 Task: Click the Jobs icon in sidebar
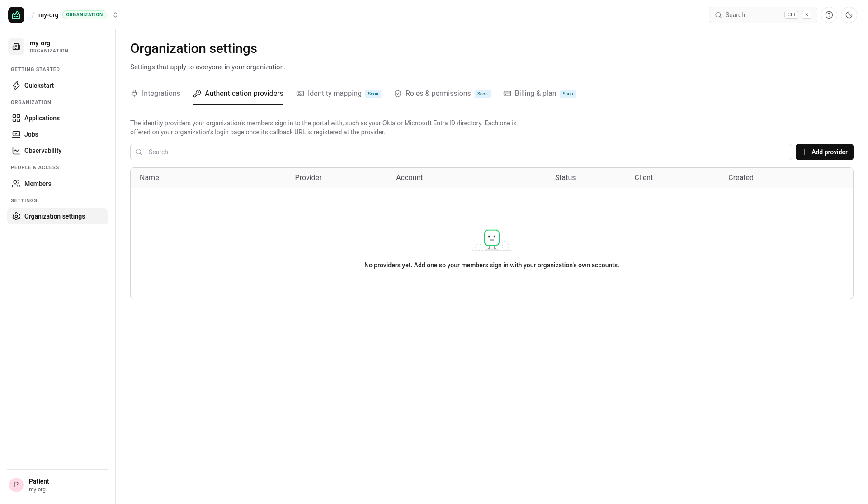coord(16,134)
